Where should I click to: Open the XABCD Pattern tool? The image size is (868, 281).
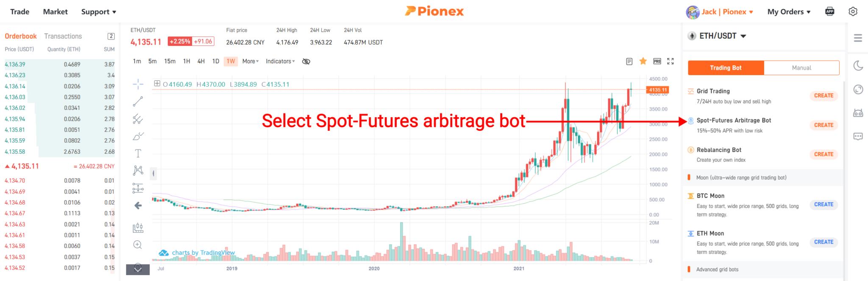[x=137, y=170]
